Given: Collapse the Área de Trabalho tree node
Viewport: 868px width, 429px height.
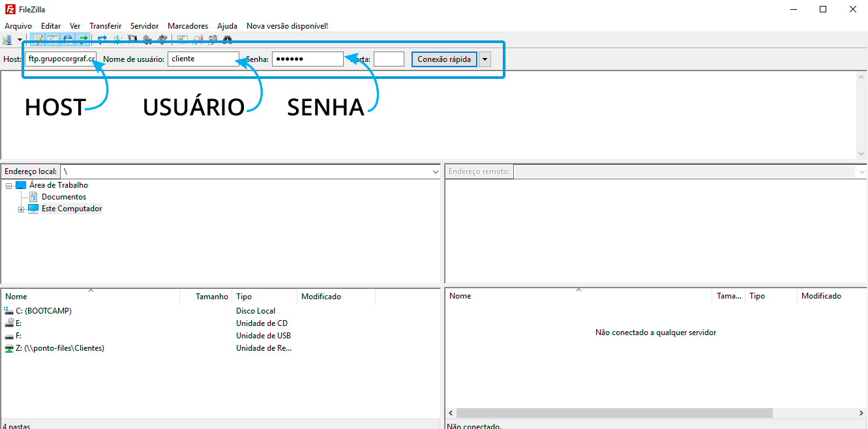Looking at the screenshot, I should [x=8, y=186].
